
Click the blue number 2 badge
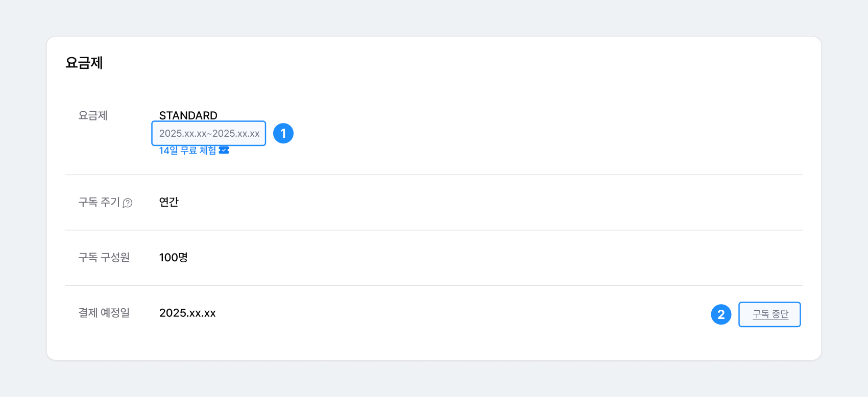point(721,314)
